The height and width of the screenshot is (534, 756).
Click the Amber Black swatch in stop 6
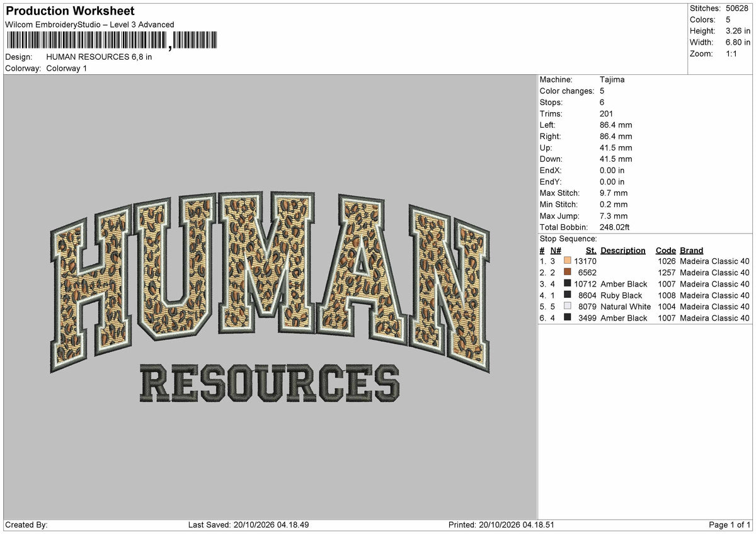point(568,318)
